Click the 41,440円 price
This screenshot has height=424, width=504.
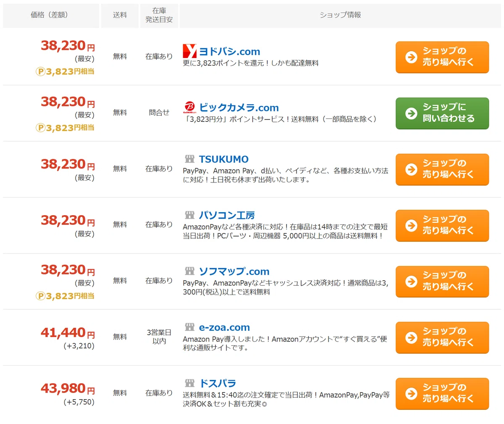coord(68,333)
